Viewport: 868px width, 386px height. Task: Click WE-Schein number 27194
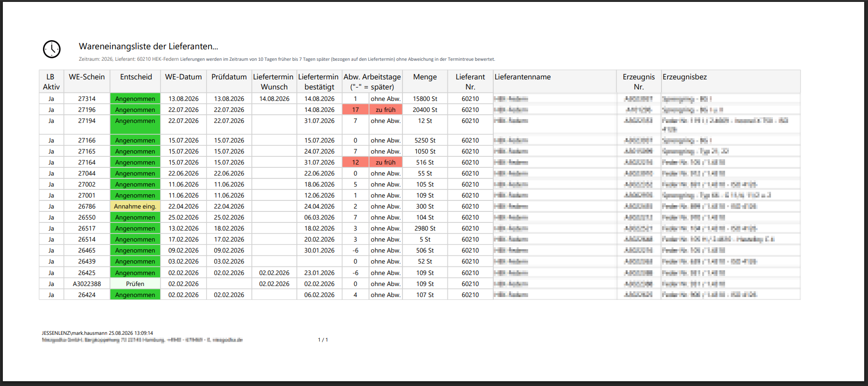87,121
